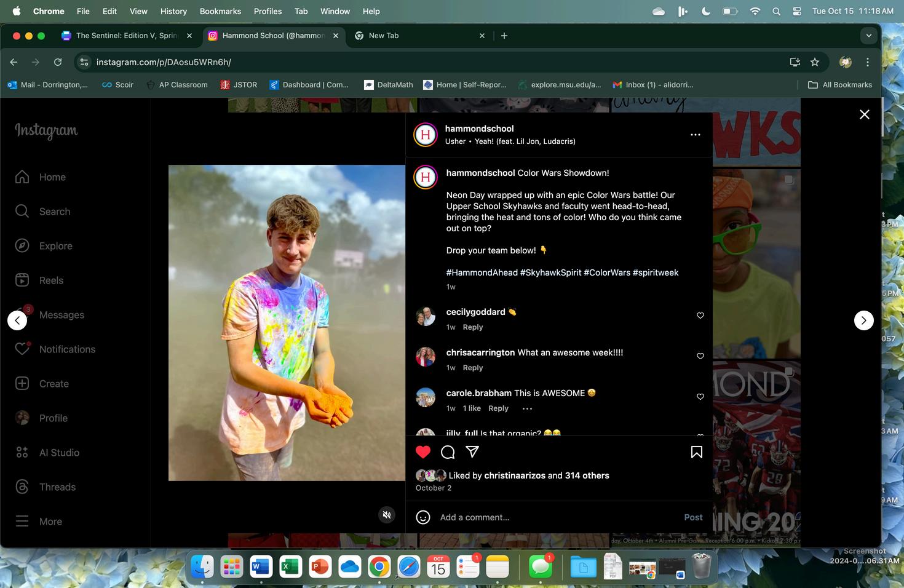This screenshot has width=904, height=588.
Task: Click the Post comment button
Action: click(x=693, y=517)
